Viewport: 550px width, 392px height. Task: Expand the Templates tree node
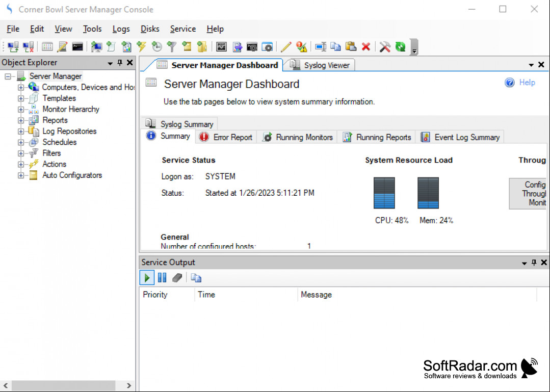pyautogui.click(x=21, y=98)
